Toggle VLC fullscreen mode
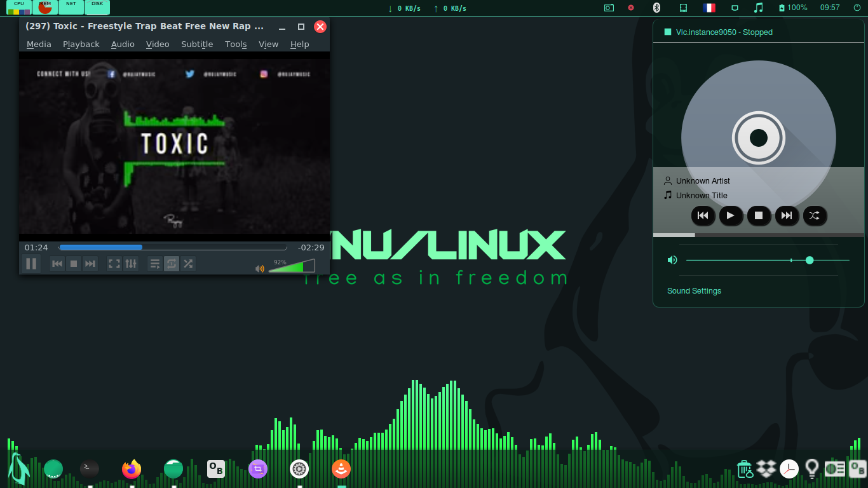 point(114,264)
